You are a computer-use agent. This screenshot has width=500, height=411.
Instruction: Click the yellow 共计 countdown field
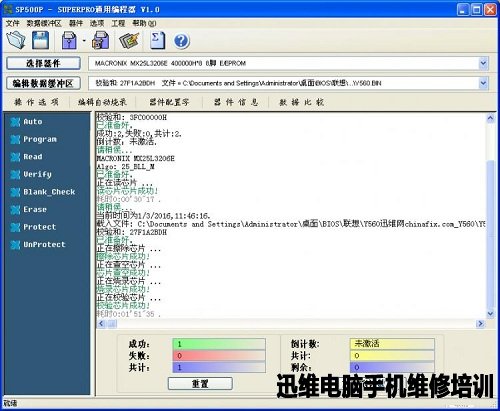(392, 355)
